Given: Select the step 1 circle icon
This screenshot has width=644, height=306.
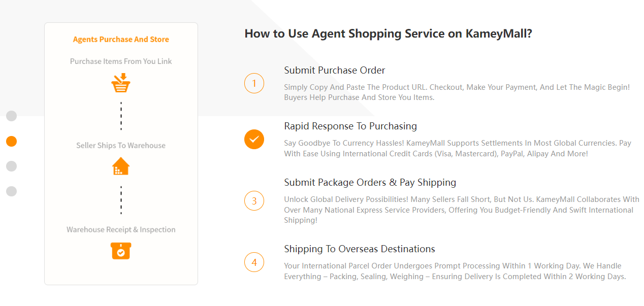Looking at the screenshot, I should coord(254,83).
